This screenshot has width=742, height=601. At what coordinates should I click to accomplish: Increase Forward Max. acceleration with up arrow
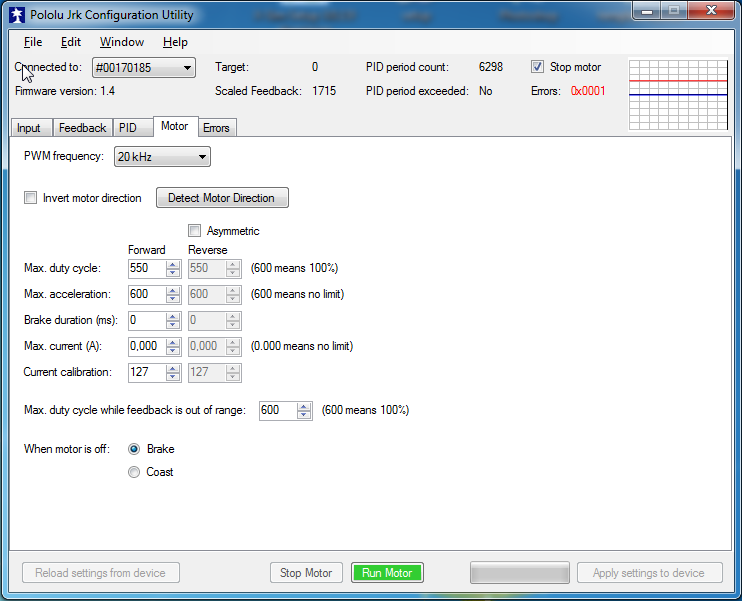[173, 291]
